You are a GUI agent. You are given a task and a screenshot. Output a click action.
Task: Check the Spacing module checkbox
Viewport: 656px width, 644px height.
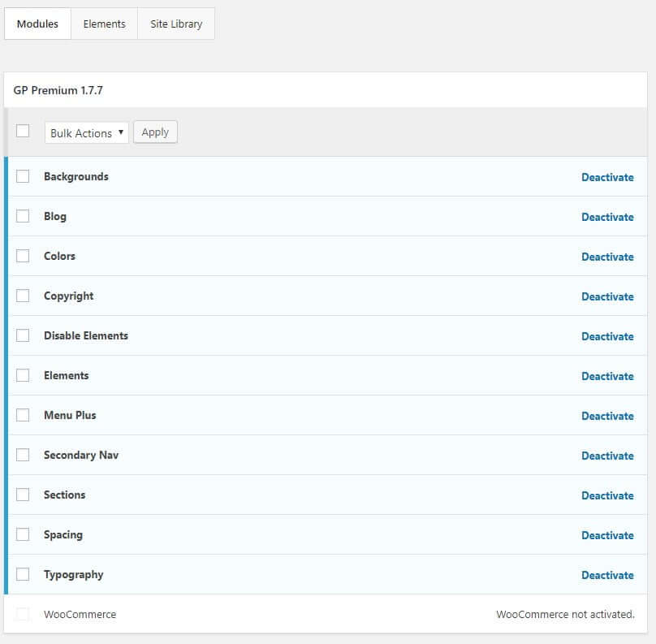pos(23,534)
